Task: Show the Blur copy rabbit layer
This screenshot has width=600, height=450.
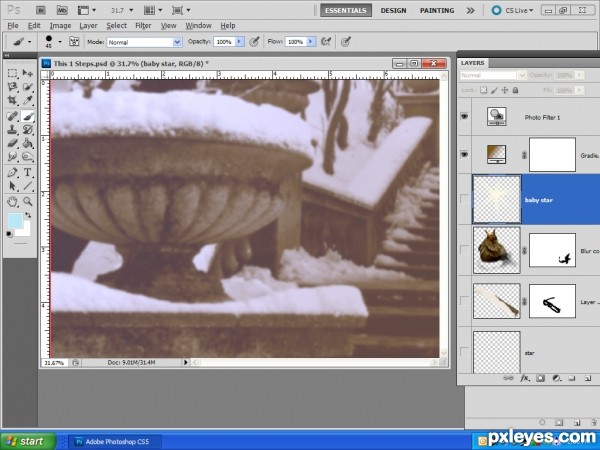Action: [465, 250]
